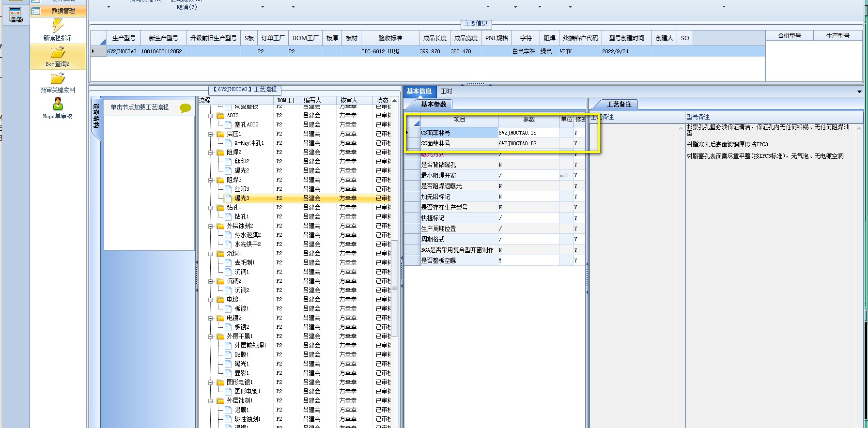Select the 工艺备注 tab
The height and width of the screenshot is (428, 868).
click(x=619, y=104)
